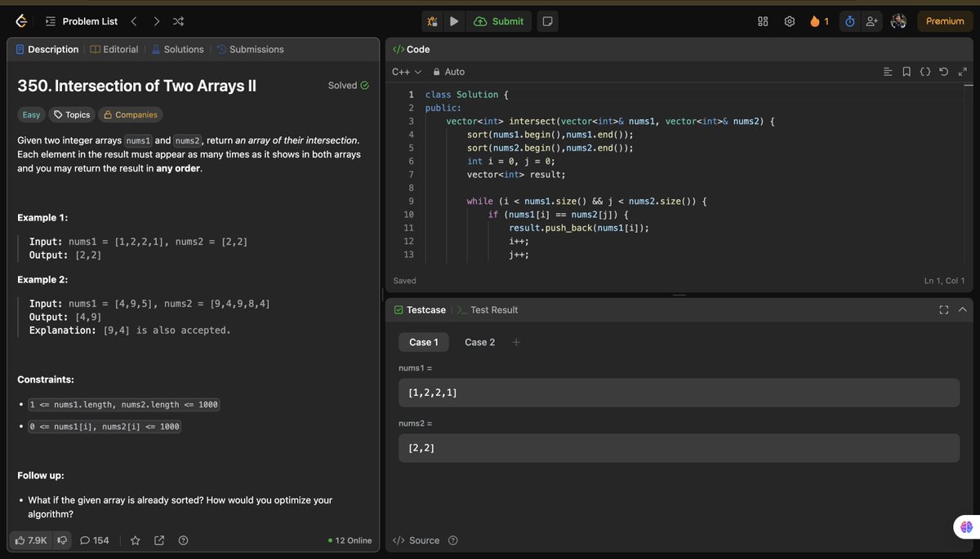Viewport: 980px width, 559px height.
Task: Open the Problem List panel
Action: point(81,21)
